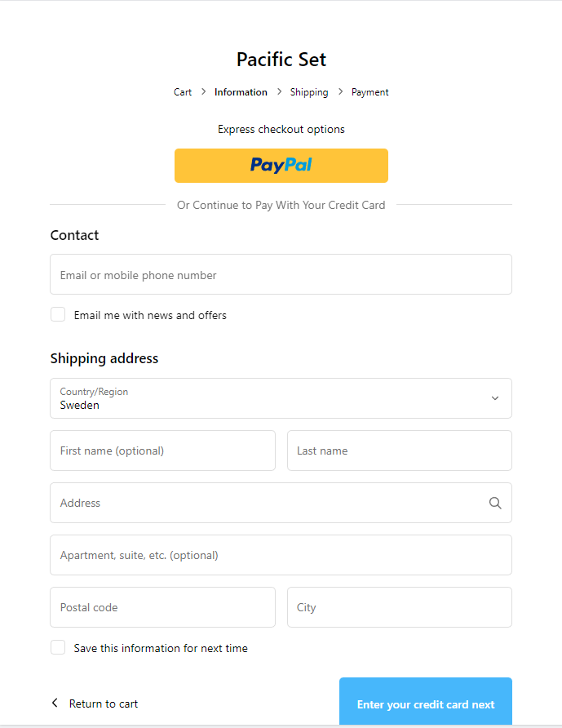Click the back arrow beside Return to cart
562x728 pixels.
click(x=55, y=703)
